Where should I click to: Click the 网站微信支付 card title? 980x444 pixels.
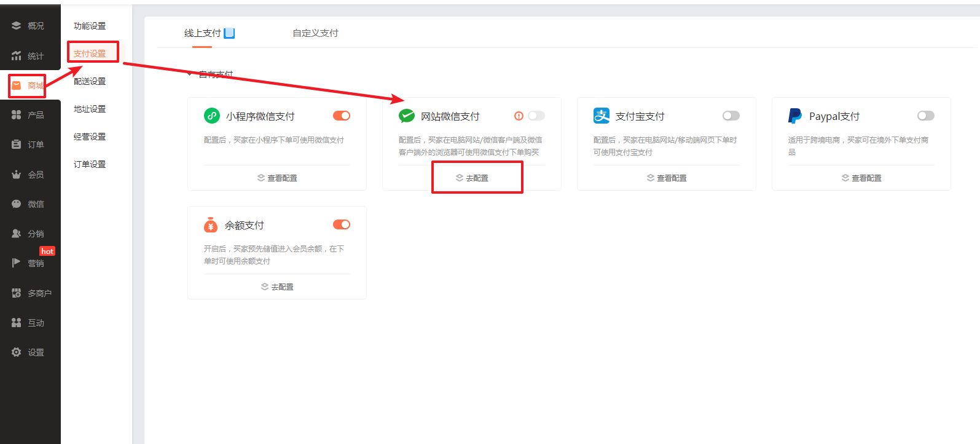450,116
